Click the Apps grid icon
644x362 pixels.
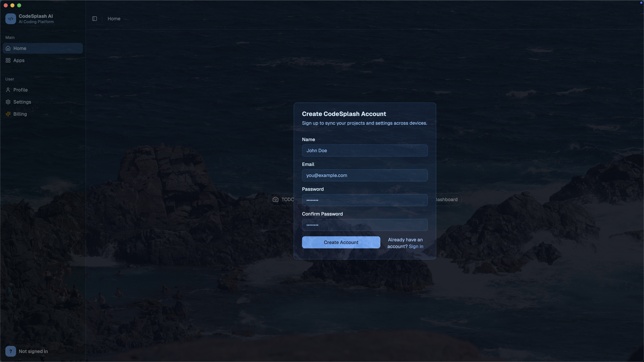tap(8, 61)
